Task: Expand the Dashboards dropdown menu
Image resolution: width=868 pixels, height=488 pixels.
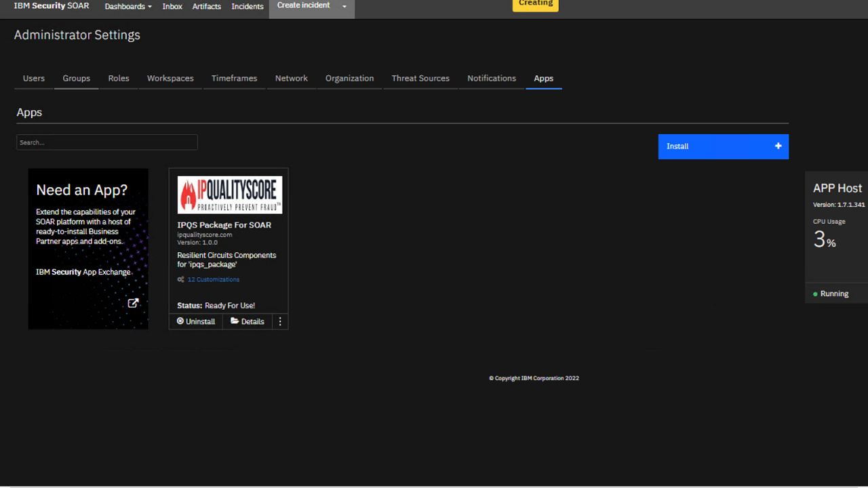Action: click(x=127, y=7)
